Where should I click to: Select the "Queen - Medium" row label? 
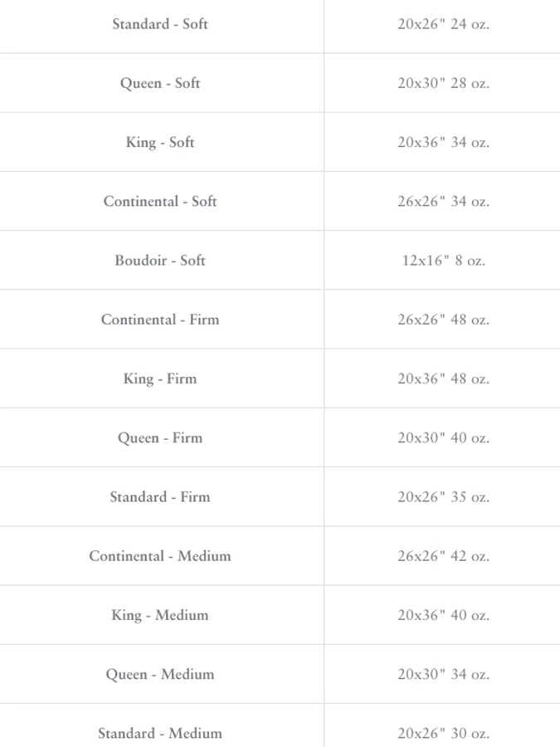tap(160, 674)
